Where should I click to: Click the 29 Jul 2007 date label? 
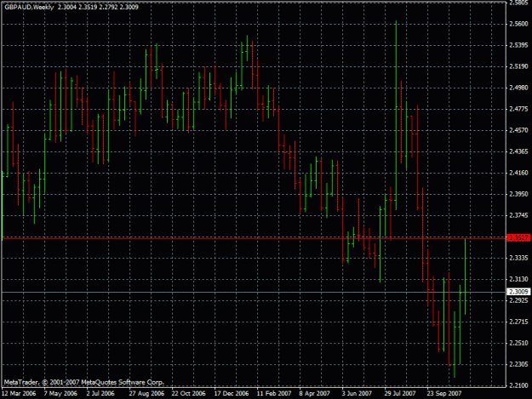coord(400,394)
